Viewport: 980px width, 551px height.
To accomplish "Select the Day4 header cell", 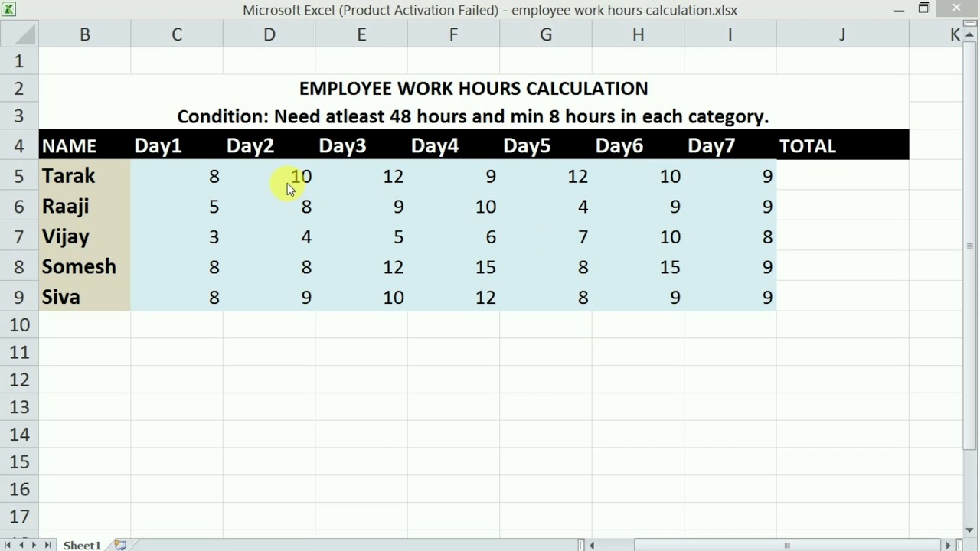I will pos(454,145).
